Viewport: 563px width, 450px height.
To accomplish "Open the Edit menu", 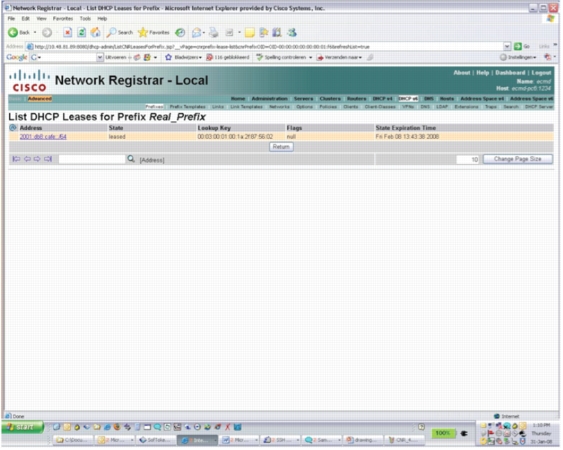I will tap(25, 19).
